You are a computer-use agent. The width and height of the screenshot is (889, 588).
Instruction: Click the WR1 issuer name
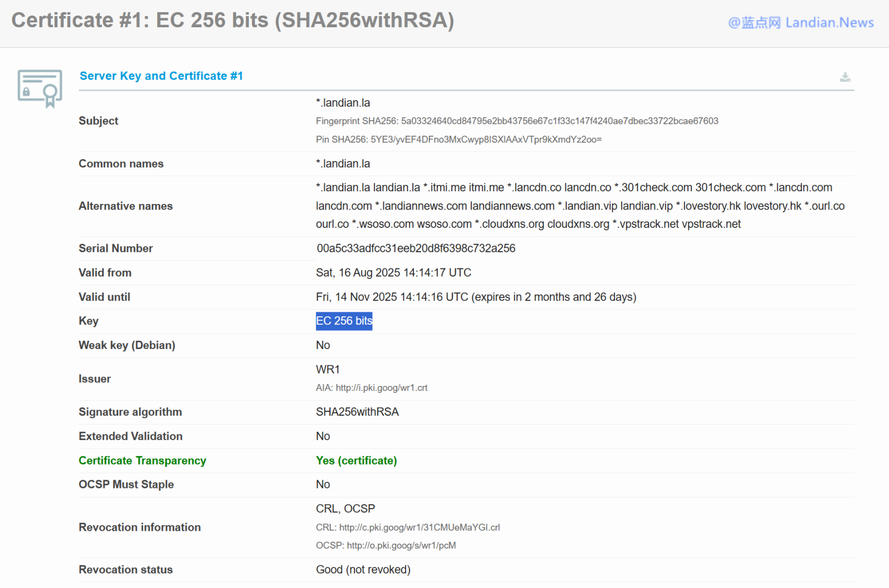[x=328, y=370]
